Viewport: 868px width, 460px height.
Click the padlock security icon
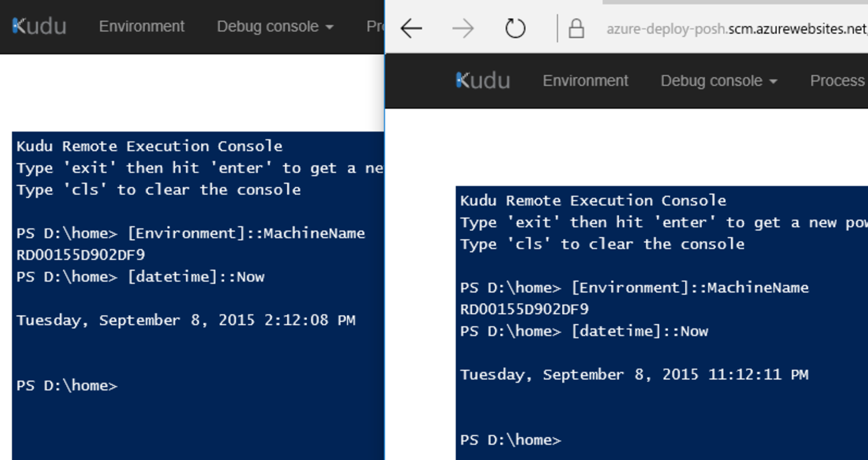[576, 28]
